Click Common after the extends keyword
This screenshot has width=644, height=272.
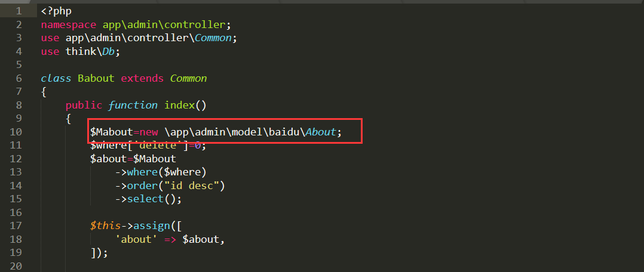tap(189, 78)
